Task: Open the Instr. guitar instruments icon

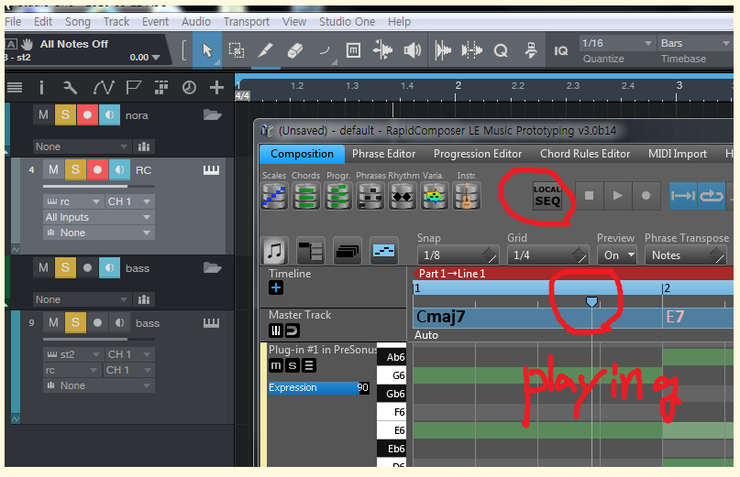Action: (467, 196)
